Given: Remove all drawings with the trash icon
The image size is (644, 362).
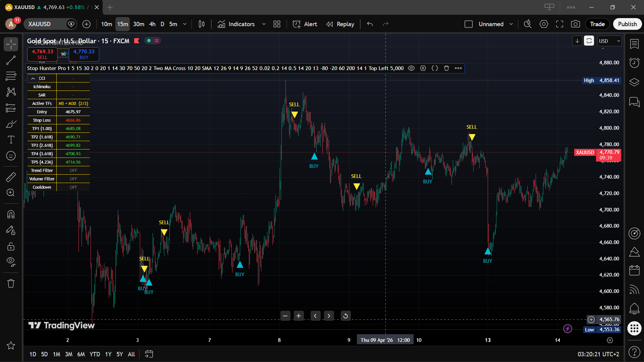Looking at the screenshot, I should coord(11,283).
